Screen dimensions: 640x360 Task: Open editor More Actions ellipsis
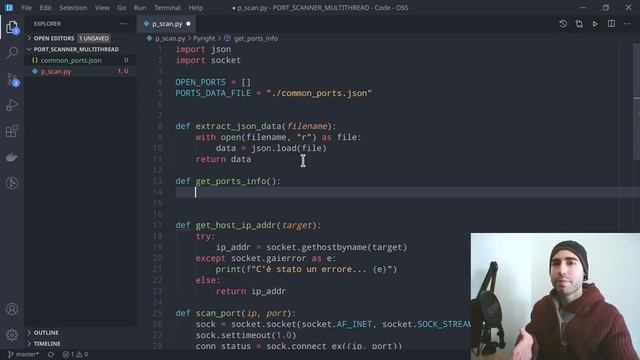(627, 24)
